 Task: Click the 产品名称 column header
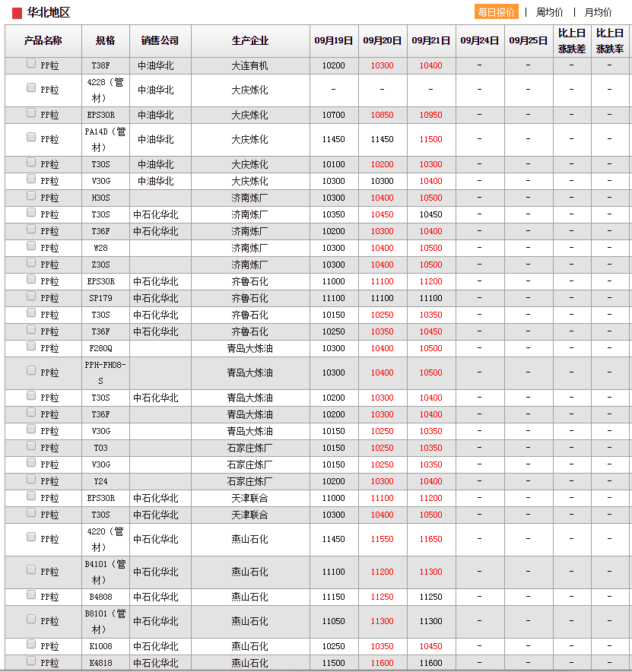(43, 41)
